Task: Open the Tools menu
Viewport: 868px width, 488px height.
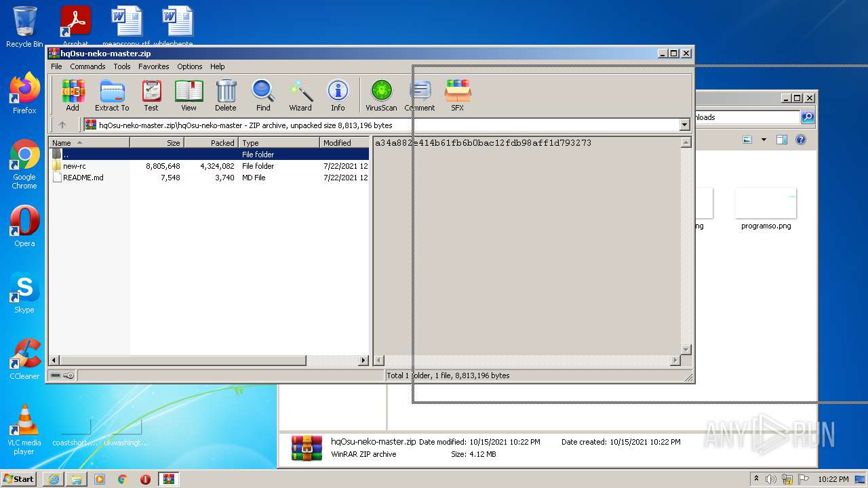Action: 122,66
